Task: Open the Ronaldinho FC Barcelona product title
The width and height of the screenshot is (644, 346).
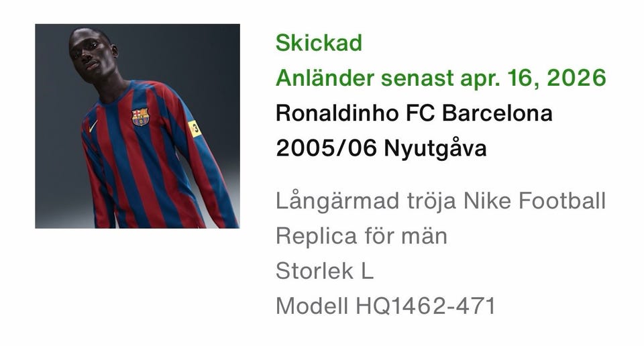Action: (x=414, y=113)
